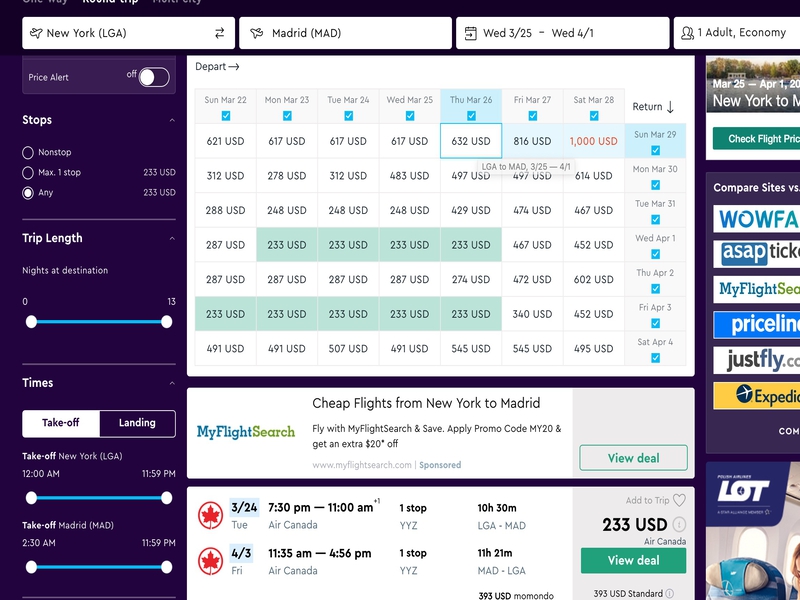
Task: Collapse the Trip Length filter section
Action: tap(172, 238)
